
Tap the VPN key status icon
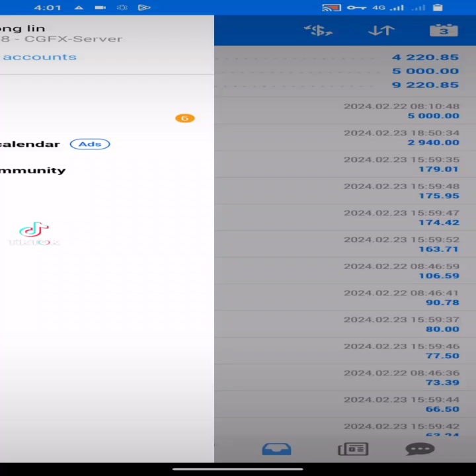(357, 7)
